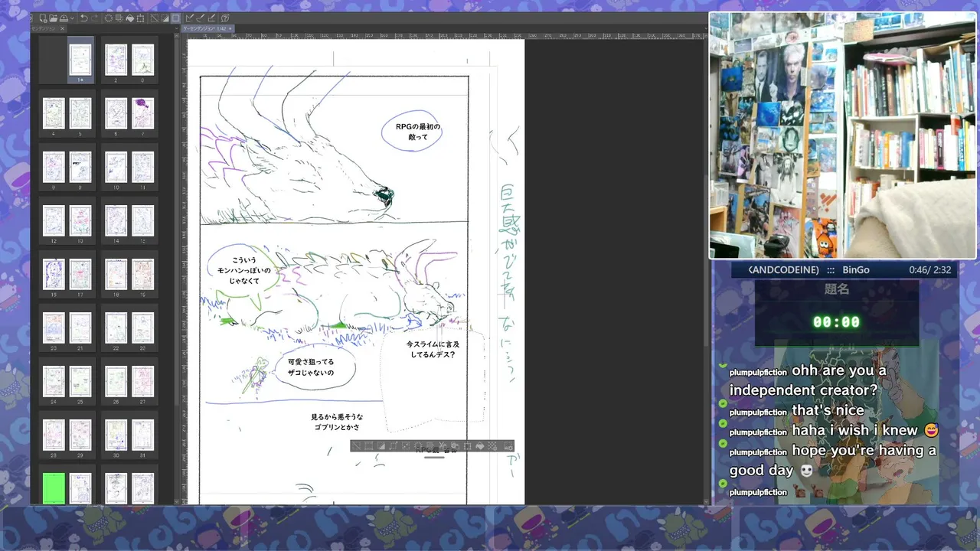980x551 pixels.
Task: Click the '今スライムに言及してるんデス?' text
Action: [433, 349]
